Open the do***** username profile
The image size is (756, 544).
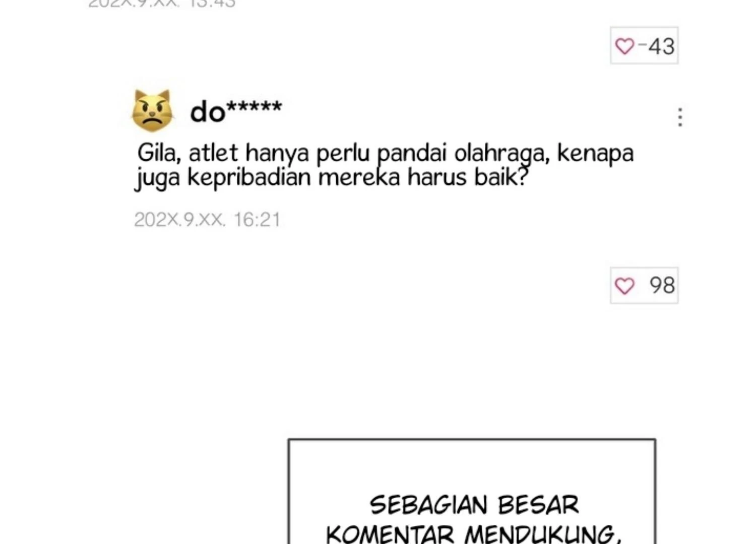point(236,111)
